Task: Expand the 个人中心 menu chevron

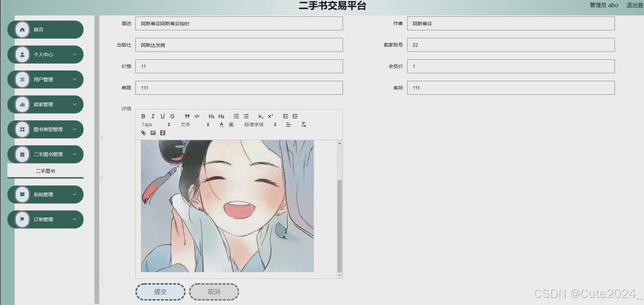Action: click(x=75, y=54)
